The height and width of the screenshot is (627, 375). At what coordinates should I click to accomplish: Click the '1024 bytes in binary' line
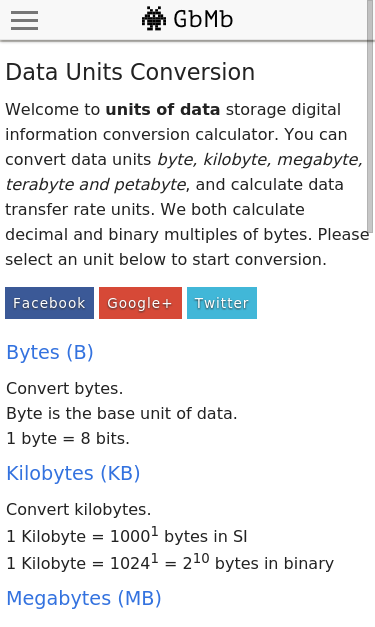170,562
